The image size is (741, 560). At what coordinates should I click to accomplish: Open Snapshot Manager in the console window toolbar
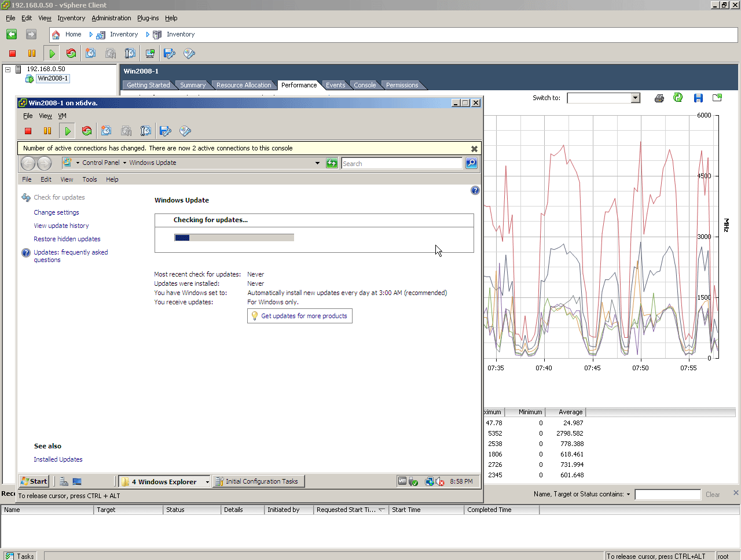pyautogui.click(x=146, y=131)
